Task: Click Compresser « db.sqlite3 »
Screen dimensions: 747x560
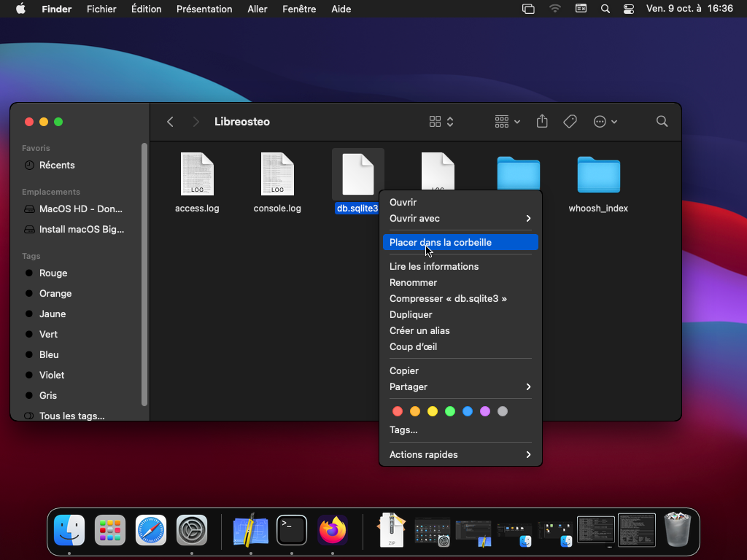Action: pyautogui.click(x=461, y=298)
